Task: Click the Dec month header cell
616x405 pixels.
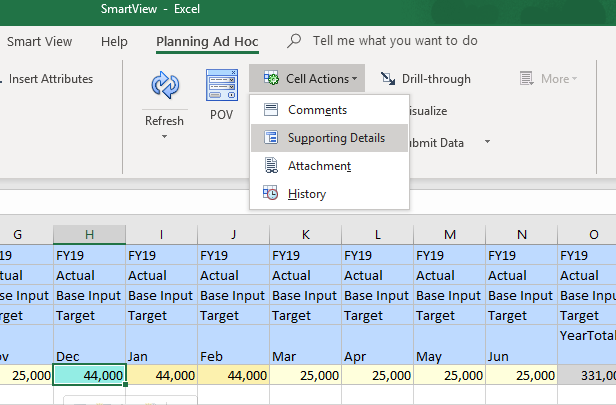Action: (x=90, y=345)
